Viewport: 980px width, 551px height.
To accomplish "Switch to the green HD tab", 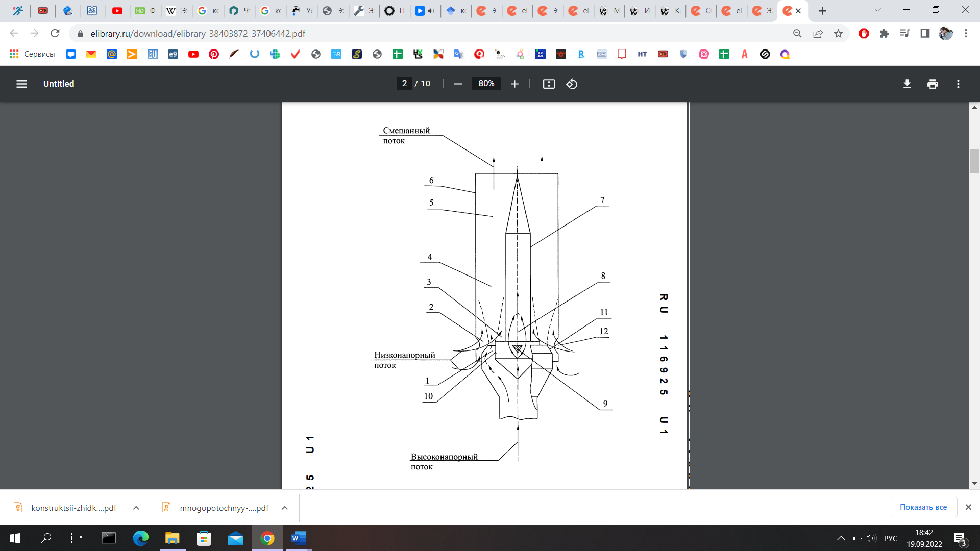I will point(145,11).
